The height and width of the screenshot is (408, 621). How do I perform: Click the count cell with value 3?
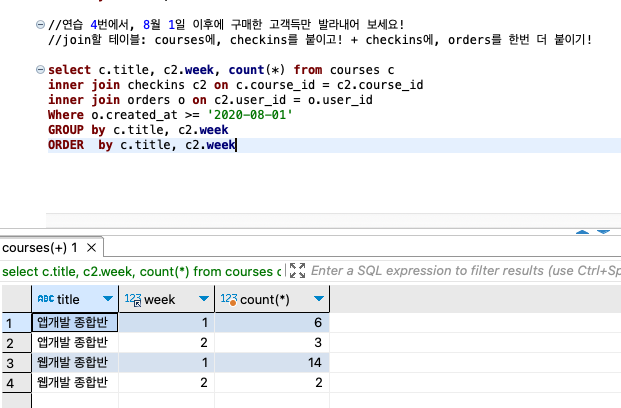coord(272,343)
